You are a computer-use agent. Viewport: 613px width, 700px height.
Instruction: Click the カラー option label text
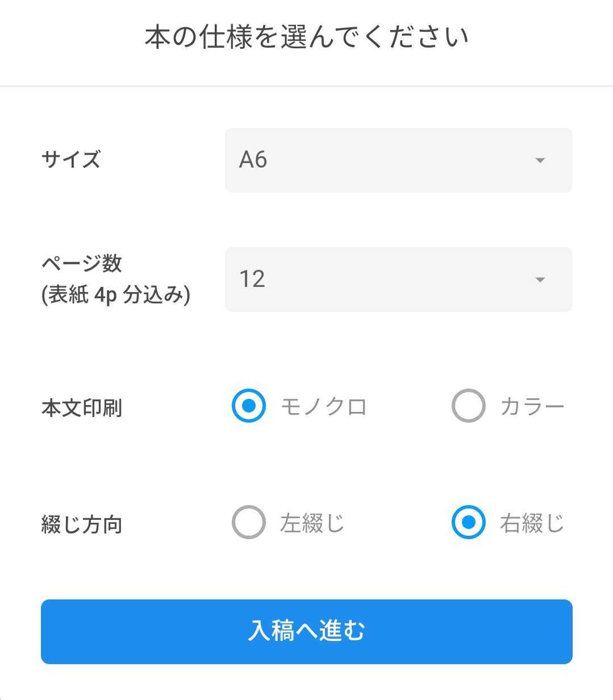point(532,407)
